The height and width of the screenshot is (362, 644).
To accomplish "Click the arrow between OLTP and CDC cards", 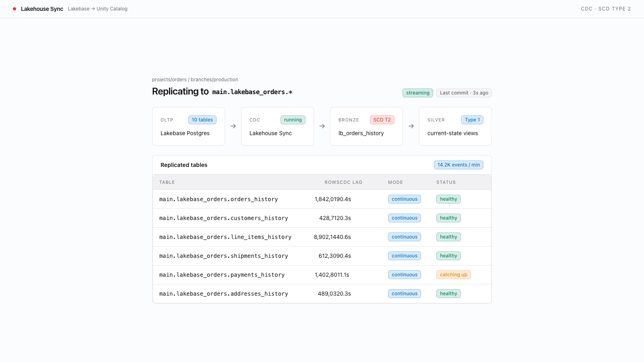I will point(233,126).
